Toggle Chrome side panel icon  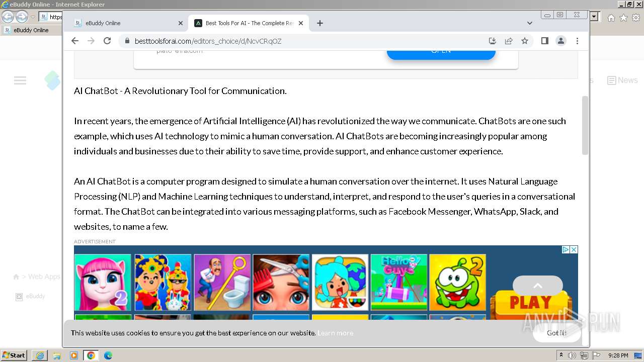[544, 41]
